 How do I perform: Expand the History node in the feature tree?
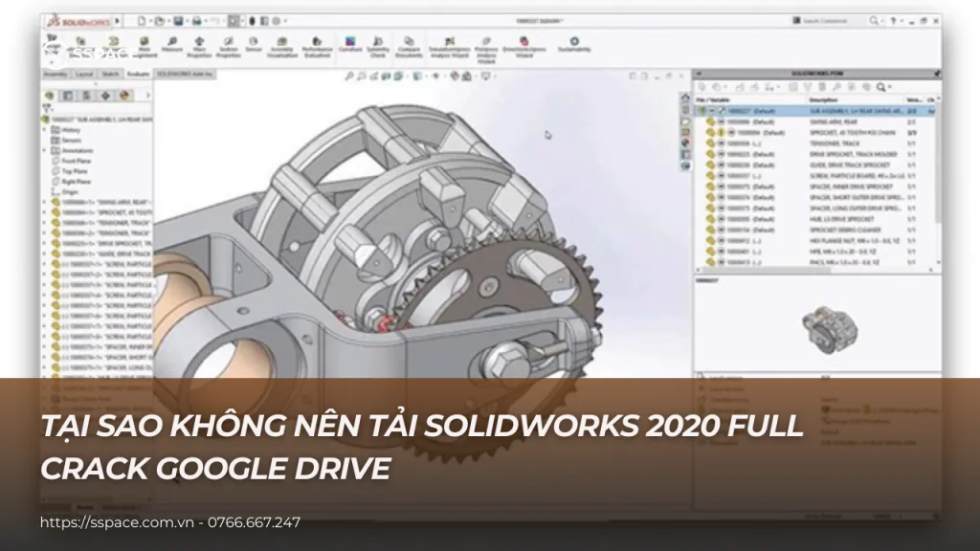(x=45, y=130)
